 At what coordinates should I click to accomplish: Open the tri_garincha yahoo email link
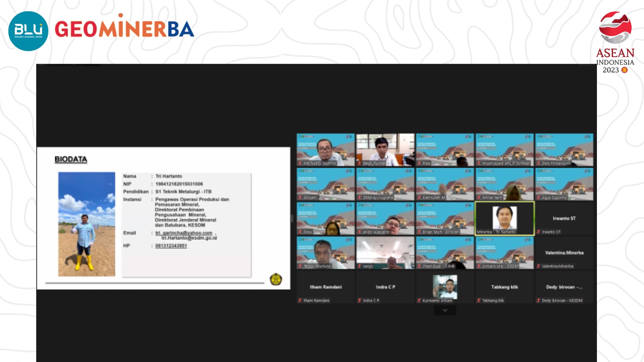coord(184,233)
